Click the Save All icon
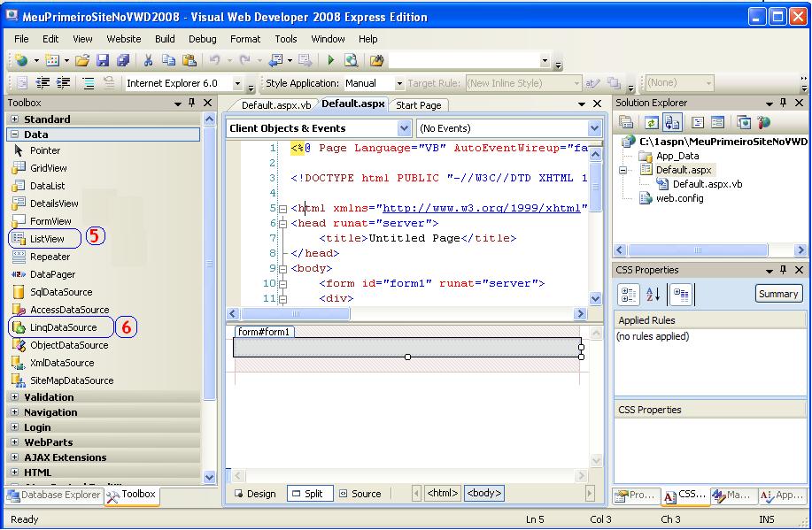812x530 pixels. point(123,60)
